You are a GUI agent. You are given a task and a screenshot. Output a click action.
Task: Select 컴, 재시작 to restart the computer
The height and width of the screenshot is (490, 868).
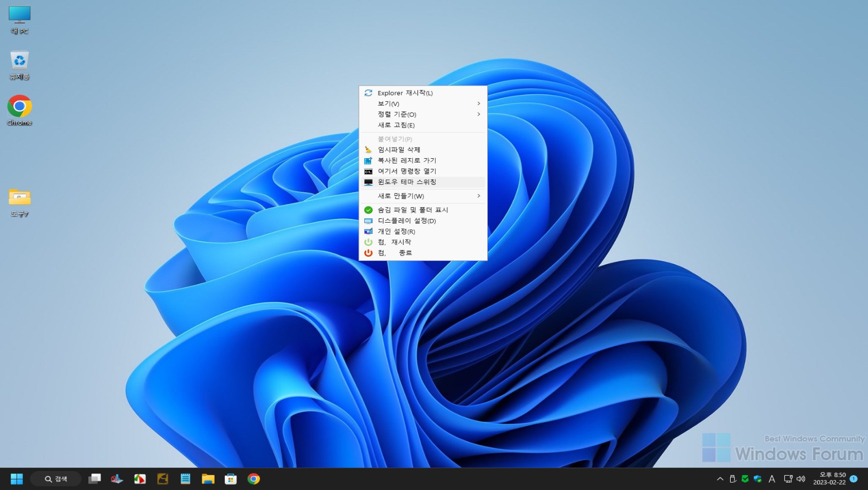[423, 242]
